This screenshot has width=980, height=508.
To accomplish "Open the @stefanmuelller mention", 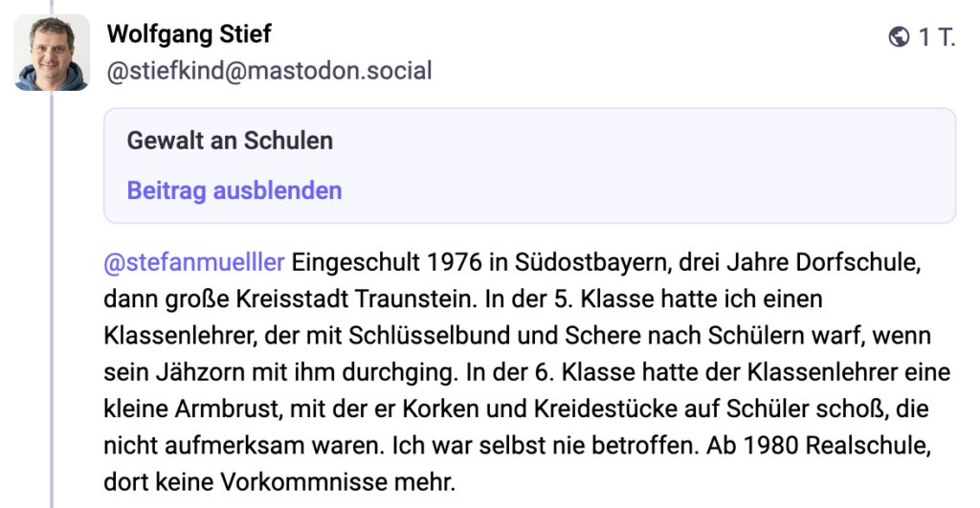I will tap(194, 262).
